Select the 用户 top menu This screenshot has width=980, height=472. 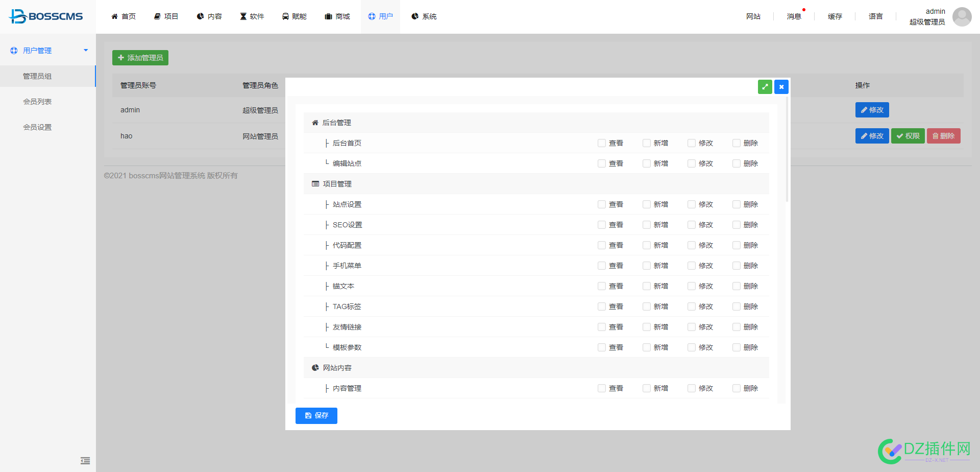pos(380,16)
